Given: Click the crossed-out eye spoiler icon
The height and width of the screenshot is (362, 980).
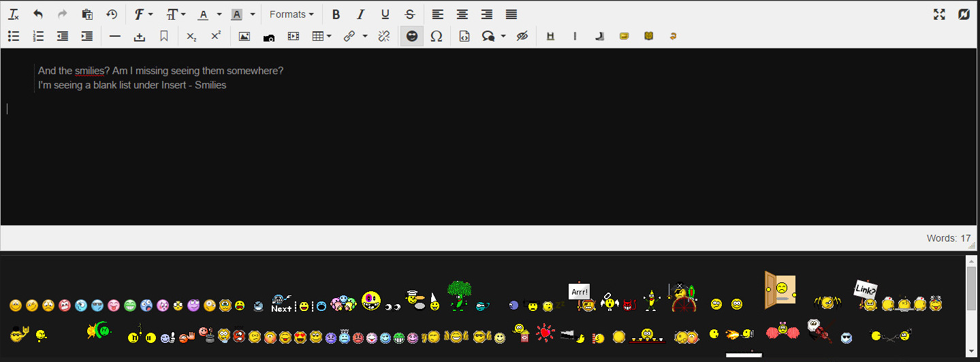Looking at the screenshot, I should (522, 37).
